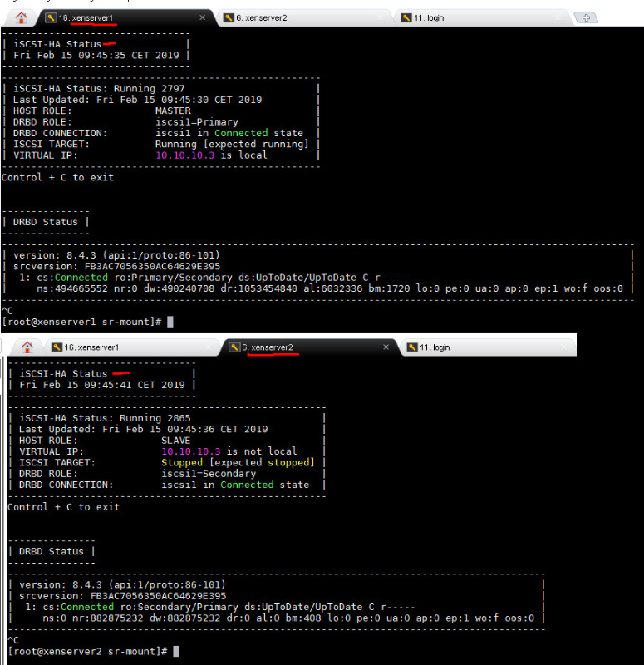Switch to the xenserver1 tab in the lower window

click(91, 347)
